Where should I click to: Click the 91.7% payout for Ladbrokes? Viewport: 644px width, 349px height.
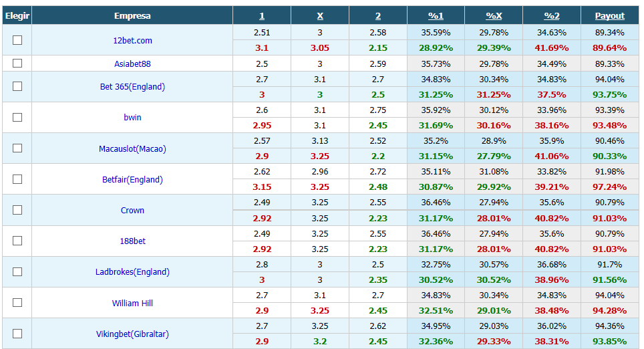coord(609,264)
